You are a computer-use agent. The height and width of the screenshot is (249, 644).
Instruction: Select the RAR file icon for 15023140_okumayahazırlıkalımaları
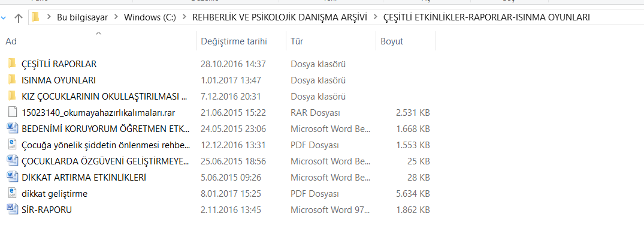13,112
